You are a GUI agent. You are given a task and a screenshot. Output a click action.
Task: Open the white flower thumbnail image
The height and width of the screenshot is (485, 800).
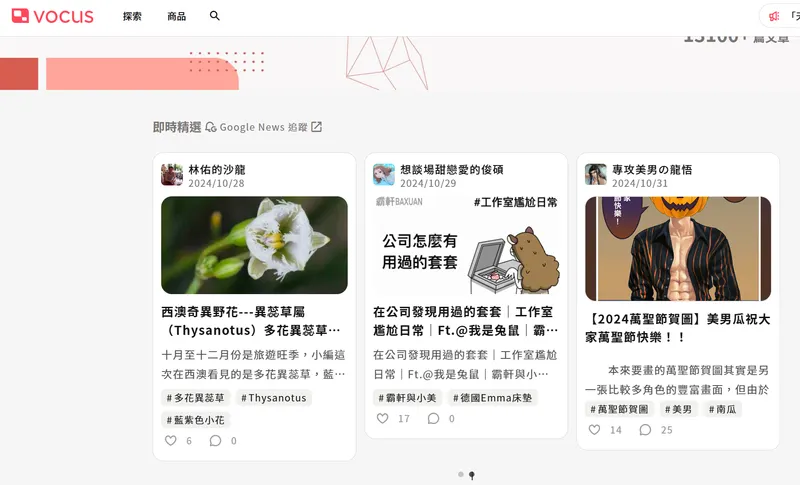point(254,245)
